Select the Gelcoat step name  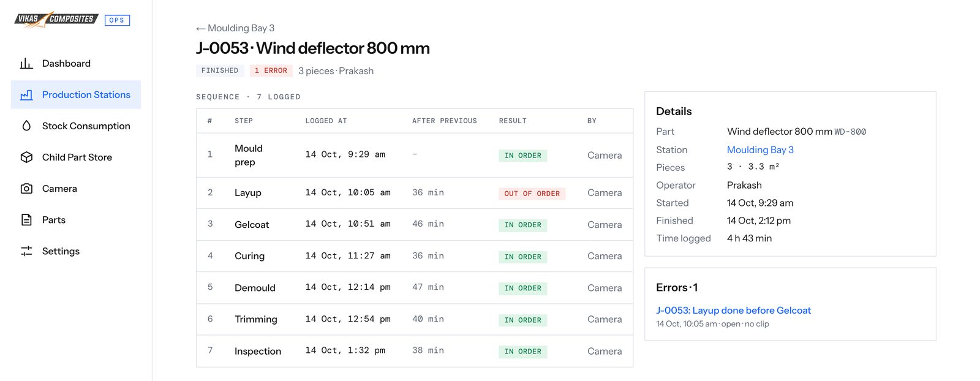(x=252, y=225)
